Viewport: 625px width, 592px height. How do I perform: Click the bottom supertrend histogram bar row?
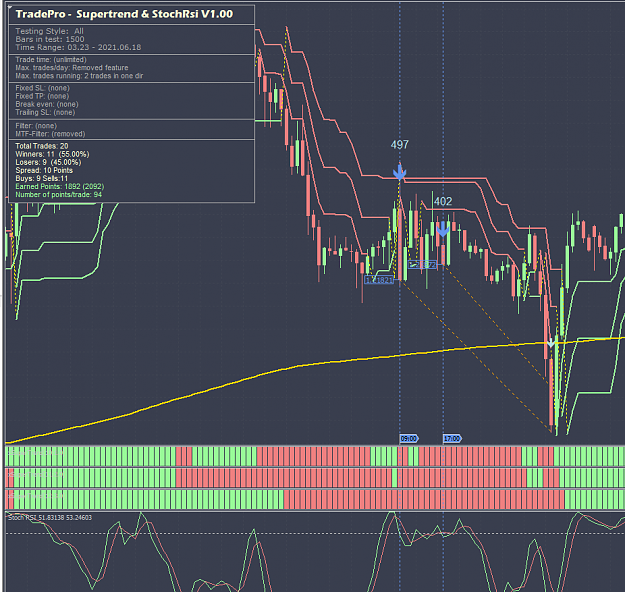point(315,500)
